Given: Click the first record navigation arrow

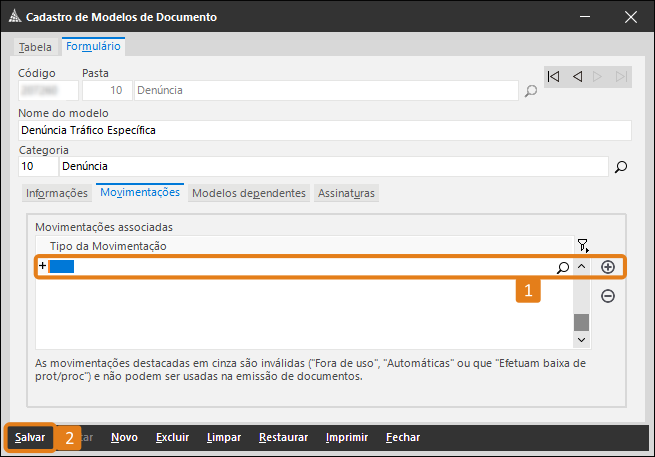Looking at the screenshot, I should (554, 76).
